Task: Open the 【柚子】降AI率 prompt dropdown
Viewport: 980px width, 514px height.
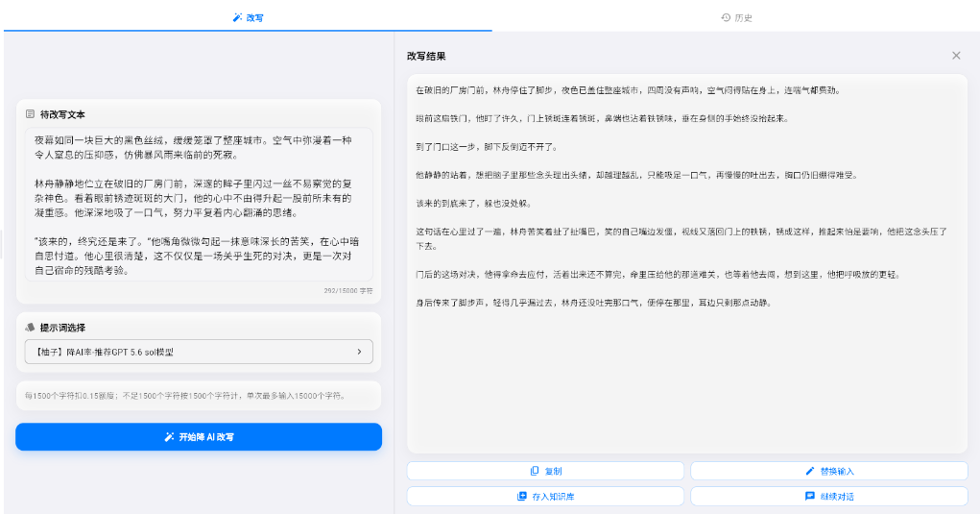Action: point(199,352)
